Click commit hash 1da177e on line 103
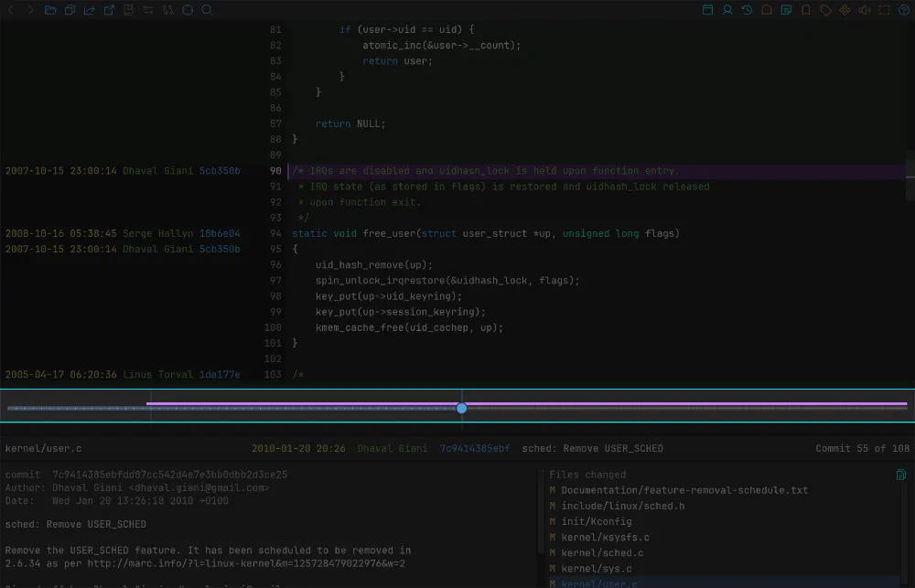 [220, 375]
